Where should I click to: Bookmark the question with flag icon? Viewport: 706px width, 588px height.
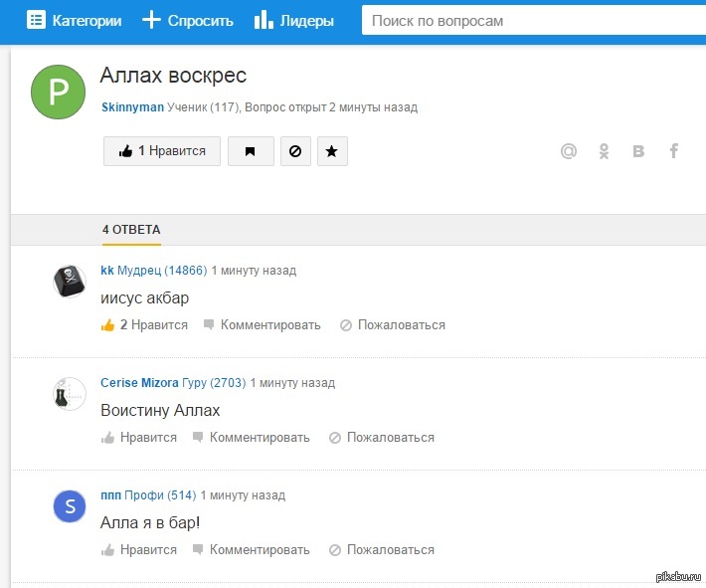click(x=251, y=151)
